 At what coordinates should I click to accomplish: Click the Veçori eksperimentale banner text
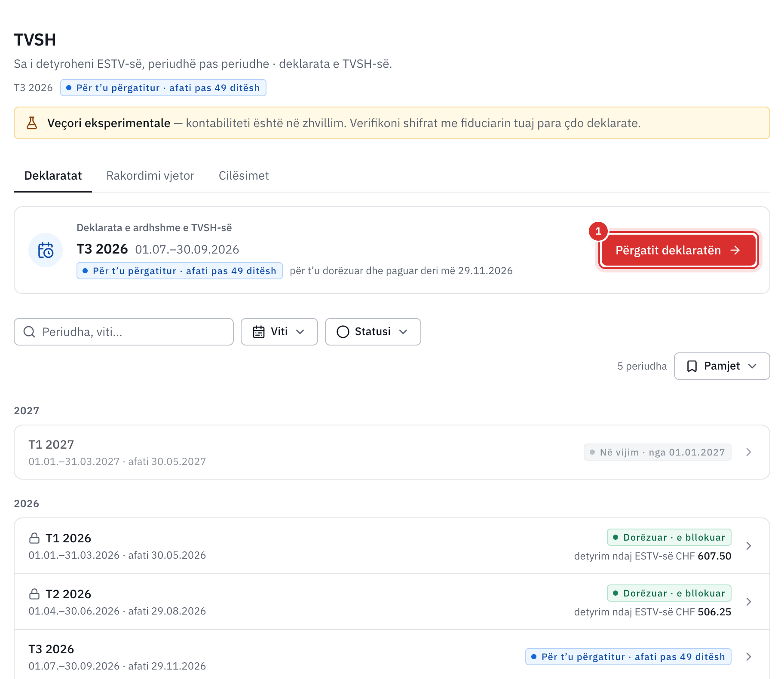[109, 123]
